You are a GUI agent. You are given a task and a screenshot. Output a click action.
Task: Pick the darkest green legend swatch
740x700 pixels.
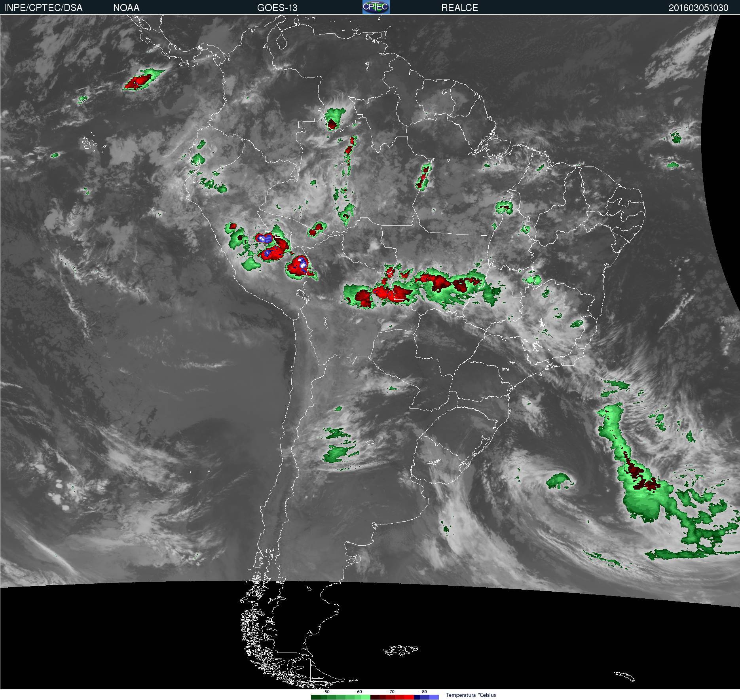pos(316,697)
